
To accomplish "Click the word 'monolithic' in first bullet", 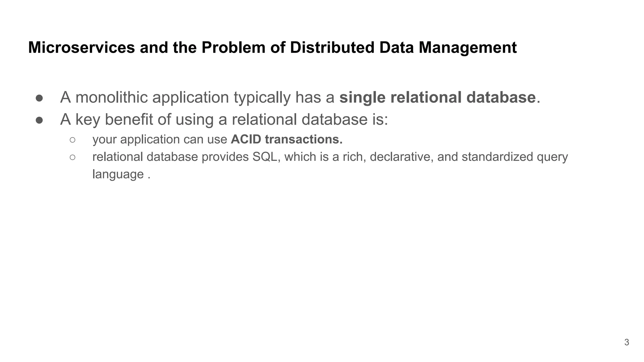I will 112,97.
